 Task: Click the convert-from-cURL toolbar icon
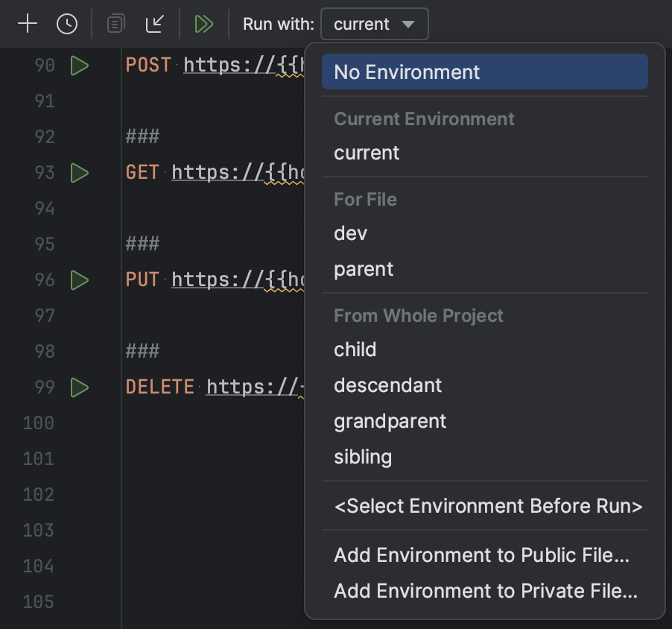pyautogui.click(x=155, y=23)
